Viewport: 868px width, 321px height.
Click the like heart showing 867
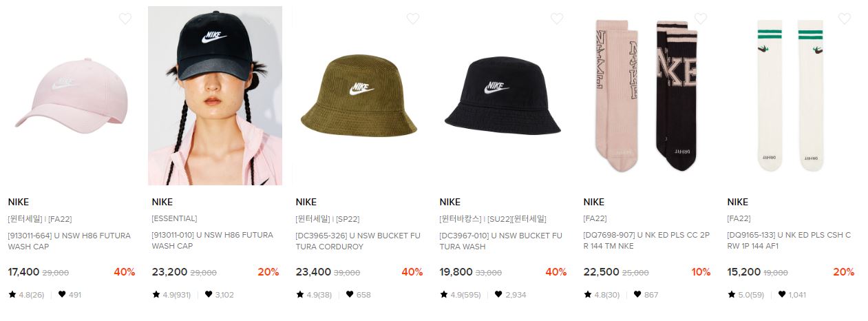pos(637,294)
